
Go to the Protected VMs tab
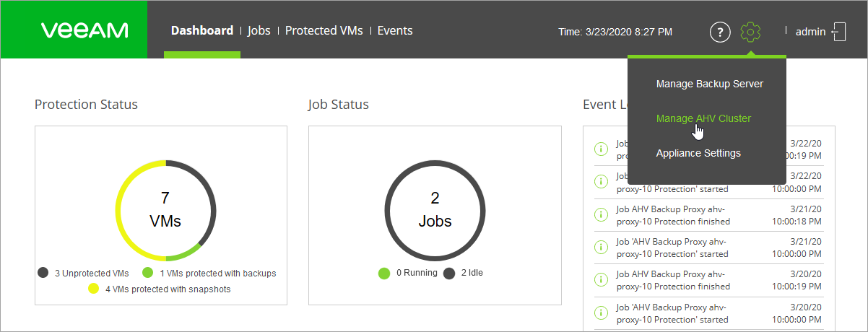pos(324,30)
